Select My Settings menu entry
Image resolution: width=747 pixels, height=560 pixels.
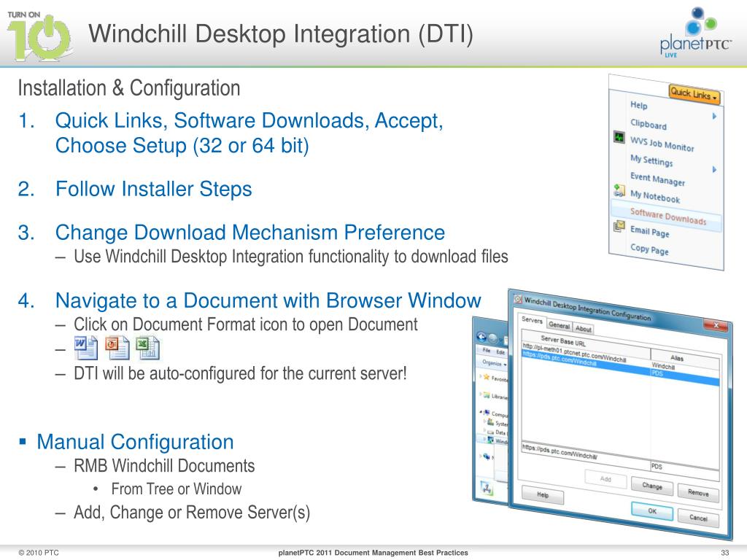(651, 160)
